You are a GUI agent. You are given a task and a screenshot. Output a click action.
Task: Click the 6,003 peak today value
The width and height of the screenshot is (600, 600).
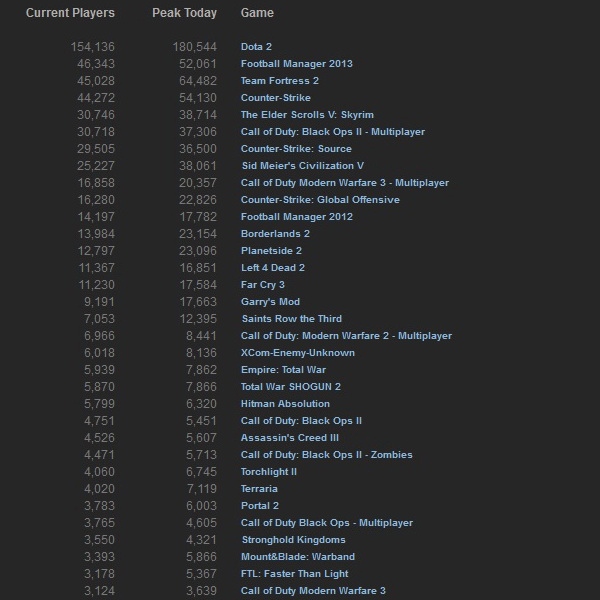pyautogui.click(x=201, y=505)
